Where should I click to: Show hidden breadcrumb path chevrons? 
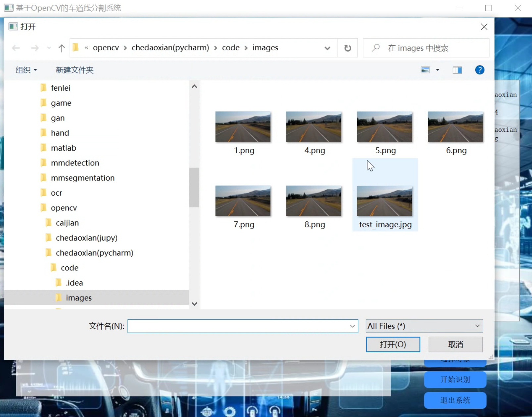click(x=86, y=48)
